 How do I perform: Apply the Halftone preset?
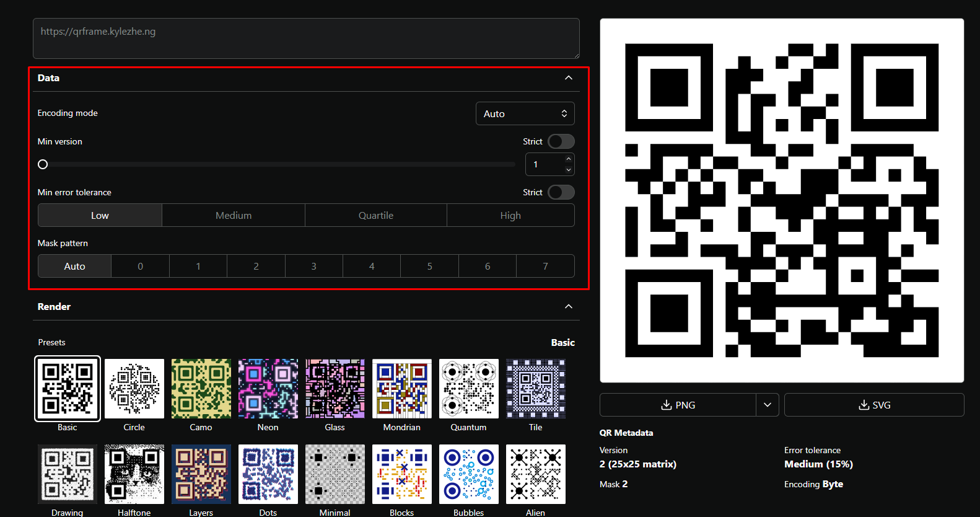[134, 474]
